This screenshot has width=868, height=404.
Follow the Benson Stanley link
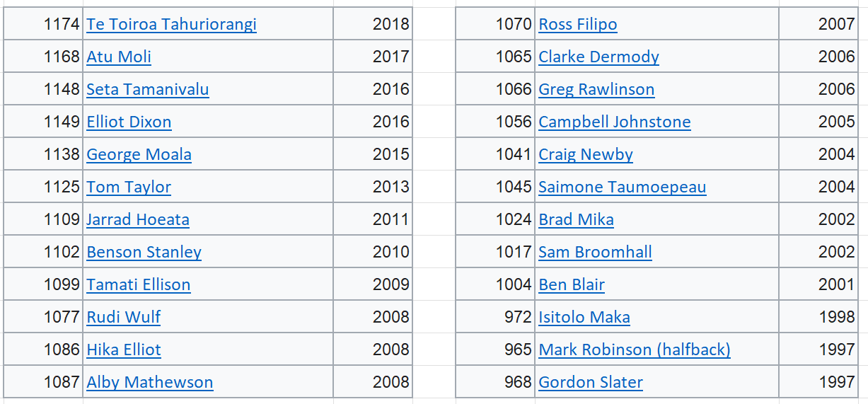144,252
